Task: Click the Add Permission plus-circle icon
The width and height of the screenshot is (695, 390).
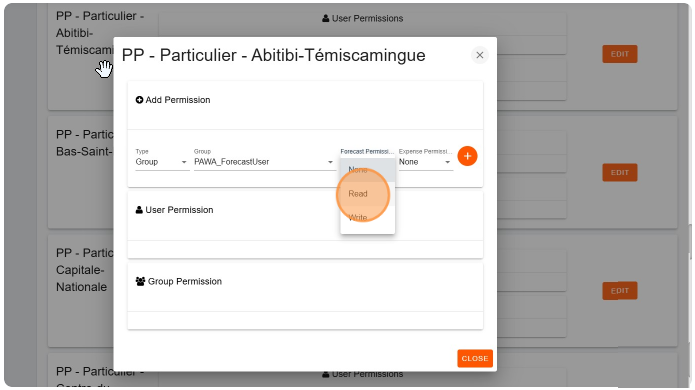Action: (x=139, y=100)
